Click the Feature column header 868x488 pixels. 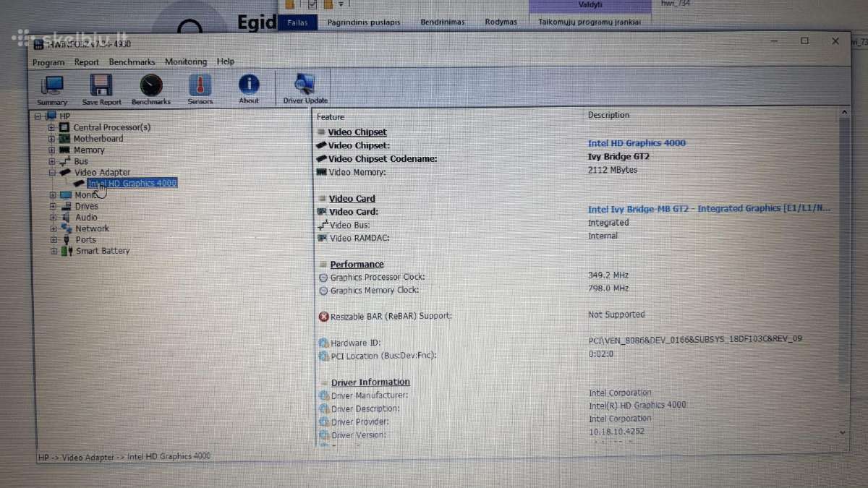(x=331, y=117)
